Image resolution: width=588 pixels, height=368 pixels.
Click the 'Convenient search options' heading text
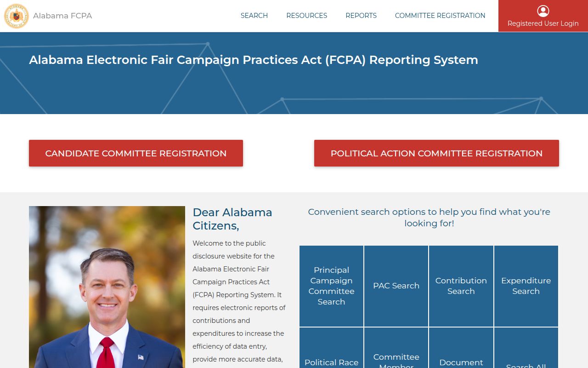pyautogui.click(x=429, y=218)
